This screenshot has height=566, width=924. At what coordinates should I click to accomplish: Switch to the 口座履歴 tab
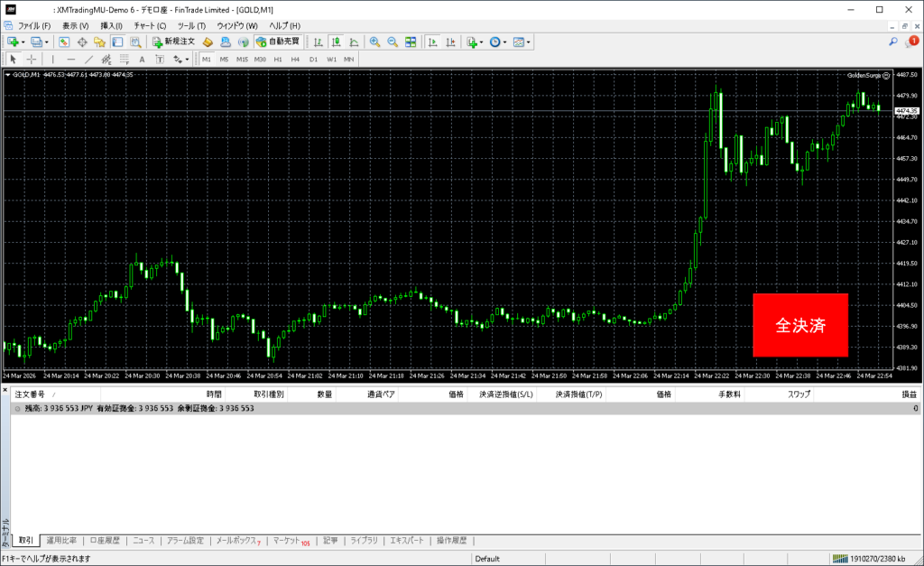click(104, 541)
